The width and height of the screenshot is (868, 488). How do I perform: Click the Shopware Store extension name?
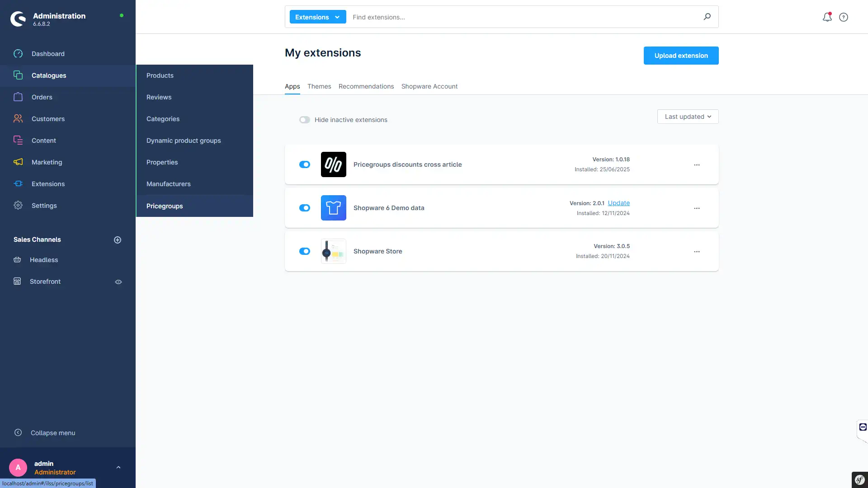point(377,251)
